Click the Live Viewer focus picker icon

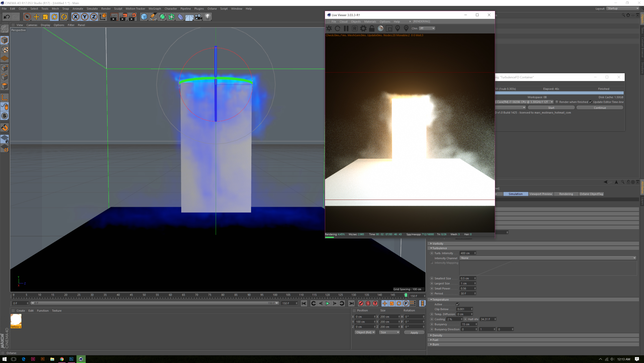pyautogui.click(x=397, y=29)
